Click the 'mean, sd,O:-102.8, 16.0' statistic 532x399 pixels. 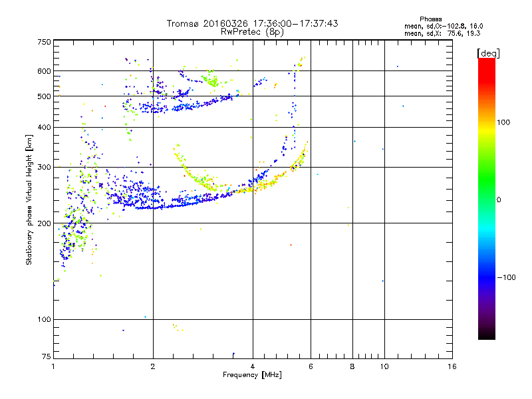pos(444,26)
